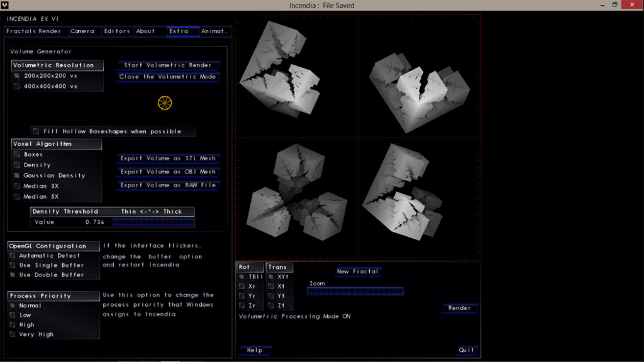Click Close the Volumetric Mode
Screen dimensions: 644x362
point(167,77)
